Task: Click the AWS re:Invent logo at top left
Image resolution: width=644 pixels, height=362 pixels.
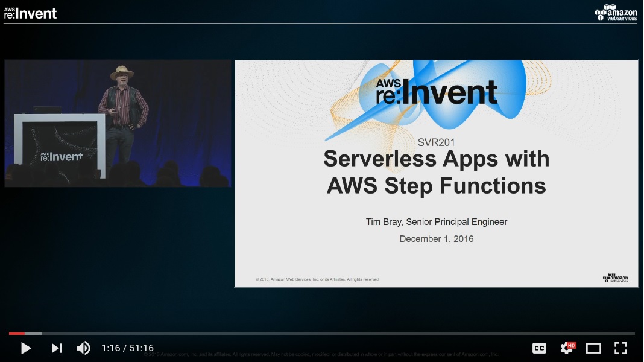Action: pyautogui.click(x=30, y=13)
